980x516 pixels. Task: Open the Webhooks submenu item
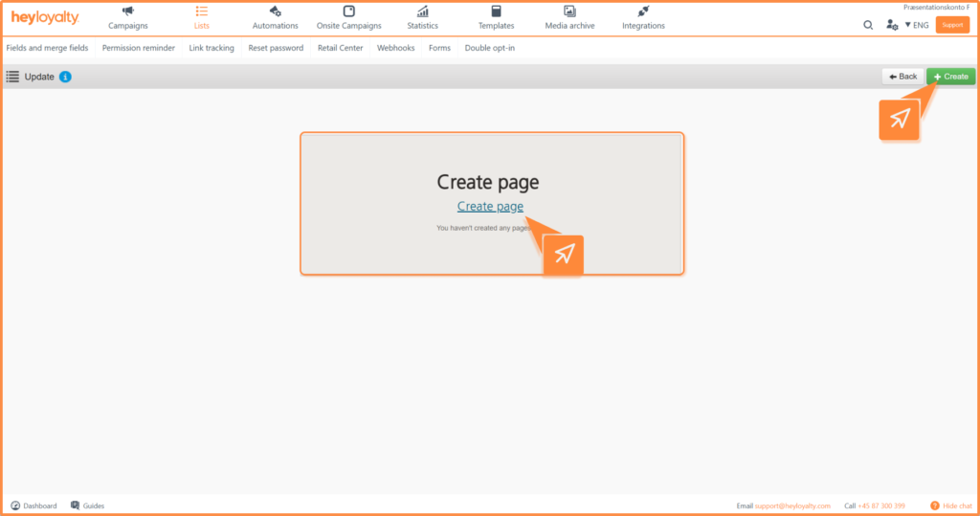pyautogui.click(x=395, y=48)
